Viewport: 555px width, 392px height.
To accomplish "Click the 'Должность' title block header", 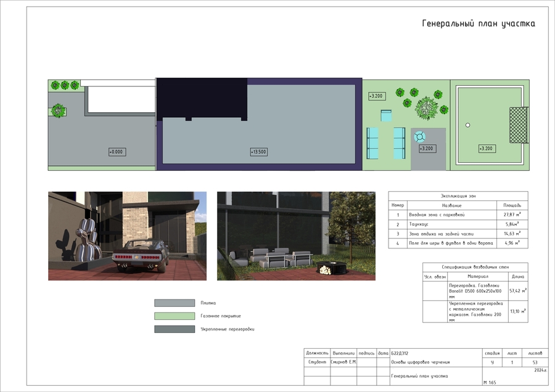I will [317, 353].
